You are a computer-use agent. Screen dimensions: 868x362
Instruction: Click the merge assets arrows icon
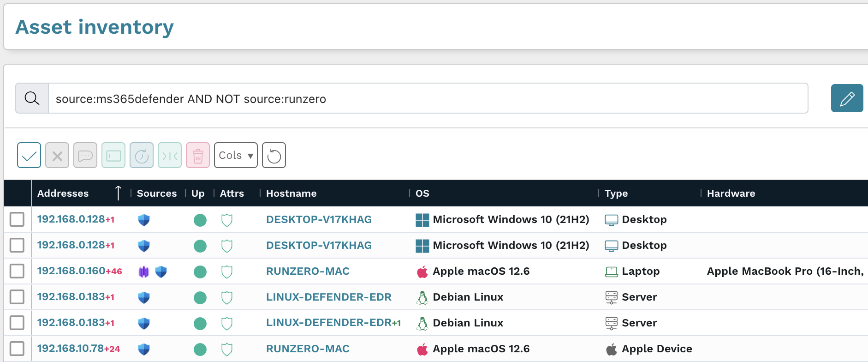point(170,155)
